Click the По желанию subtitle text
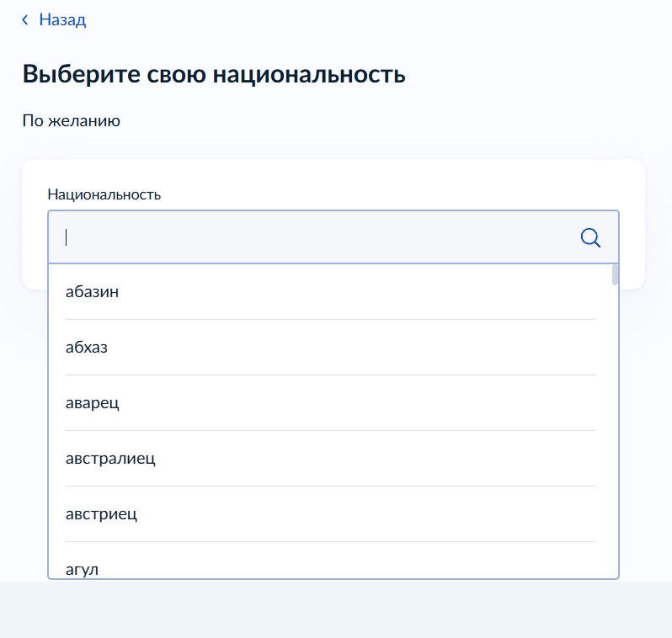The image size is (672, 638). pyautogui.click(x=72, y=120)
